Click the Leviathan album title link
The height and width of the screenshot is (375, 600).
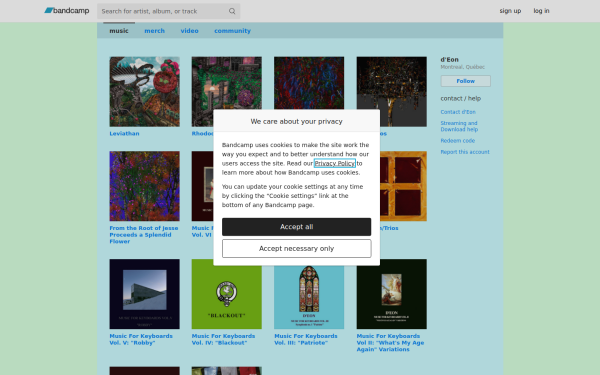124,134
